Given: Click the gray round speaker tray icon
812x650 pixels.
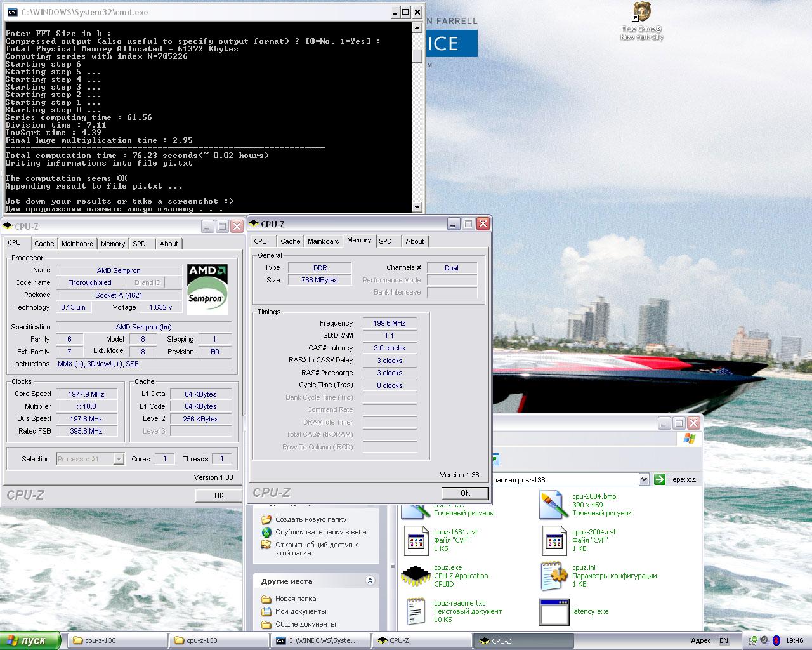Looking at the screenshot, I should point(764,641).
